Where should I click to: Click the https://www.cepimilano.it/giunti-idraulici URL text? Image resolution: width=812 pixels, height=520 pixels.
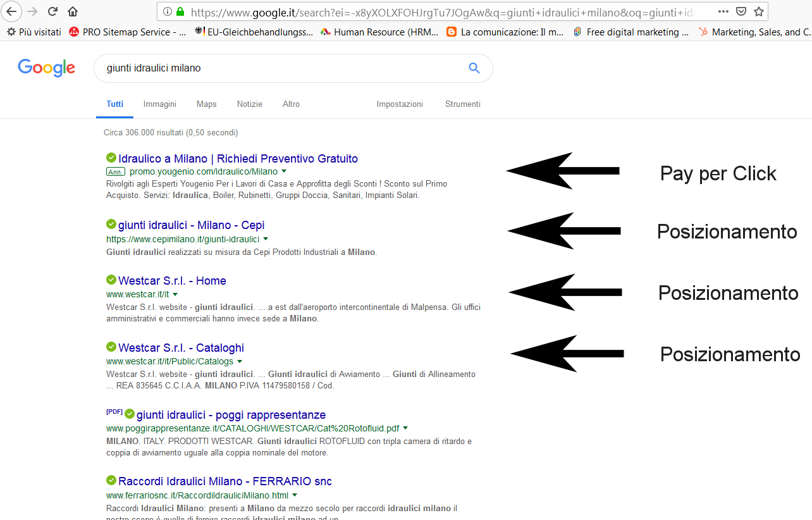(x=183, y=239)
